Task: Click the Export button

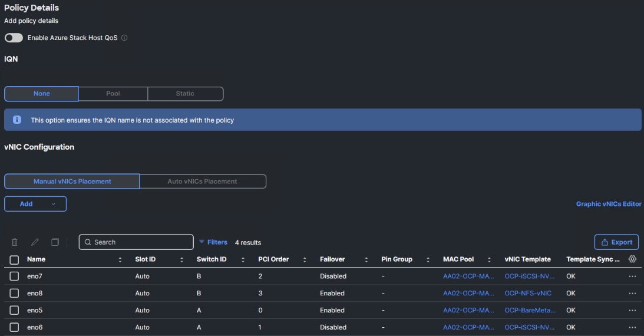Action: click(616, 242)
